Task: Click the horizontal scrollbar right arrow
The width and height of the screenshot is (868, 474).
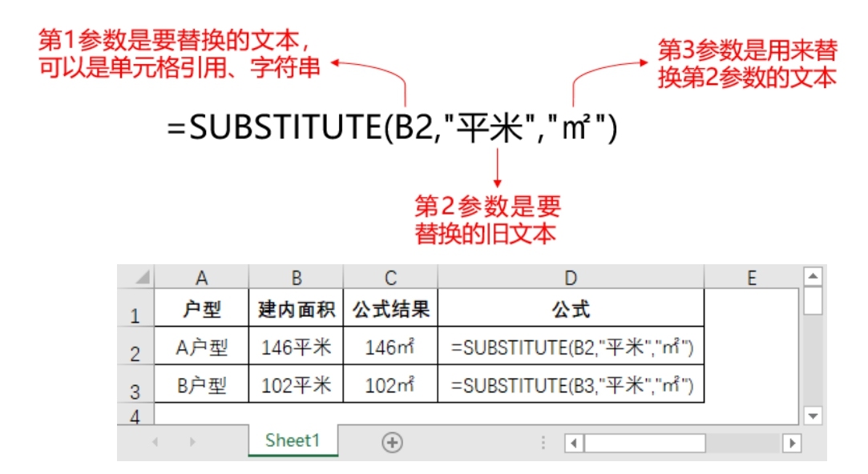Action: (792, 443)
